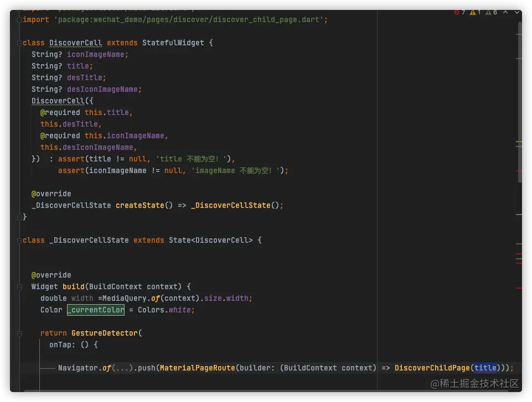This screenshot has height=402, width=532.
Task: Click StatefulWidget in the class declaration
Action: [173, 43]
